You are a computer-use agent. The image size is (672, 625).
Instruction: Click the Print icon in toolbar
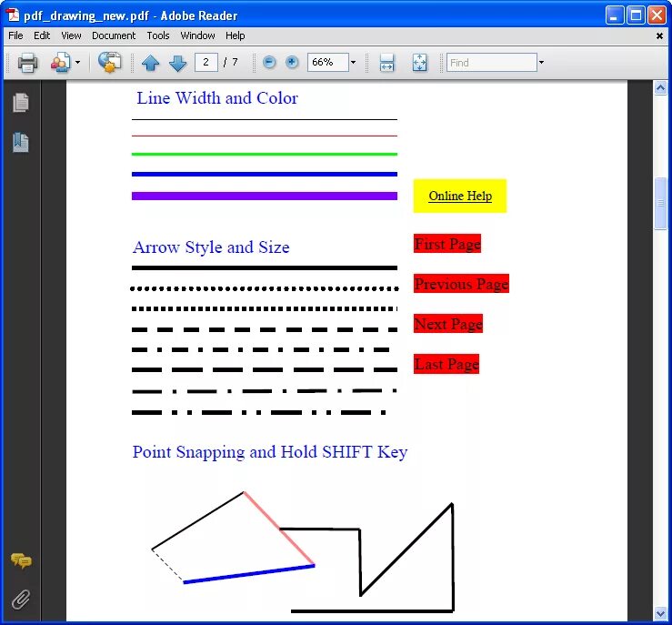coord(27,63)
